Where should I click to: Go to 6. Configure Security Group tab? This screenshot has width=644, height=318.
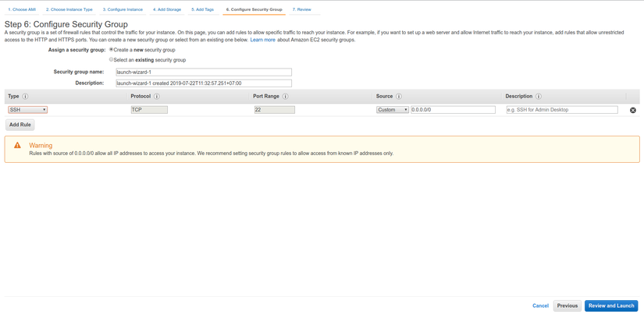tap(254, 9)
